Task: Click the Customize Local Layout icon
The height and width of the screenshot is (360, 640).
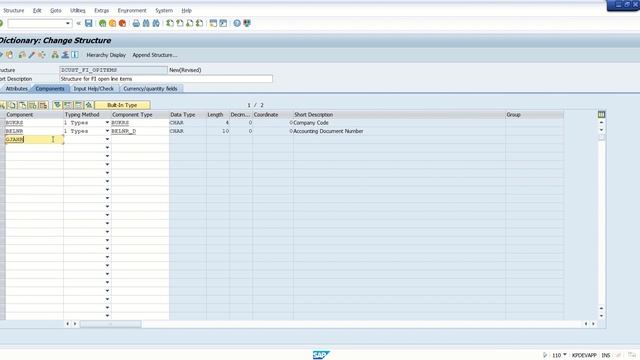Action: click(247, 23)
